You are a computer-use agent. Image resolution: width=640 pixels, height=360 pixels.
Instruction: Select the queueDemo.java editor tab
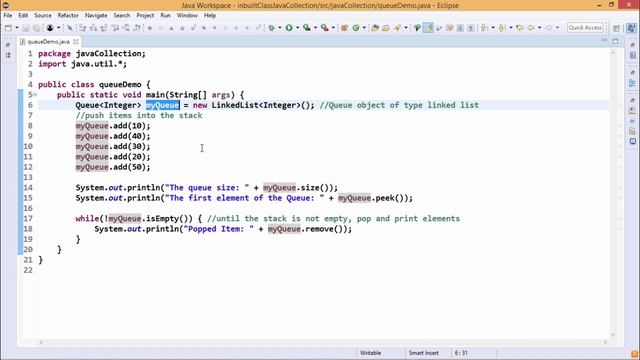pos(48,42)
